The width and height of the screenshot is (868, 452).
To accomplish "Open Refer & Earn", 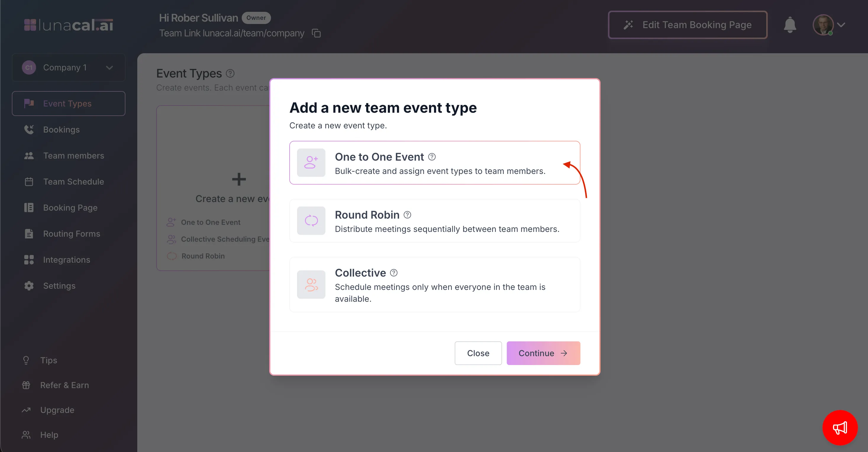I will coord(64,385).
